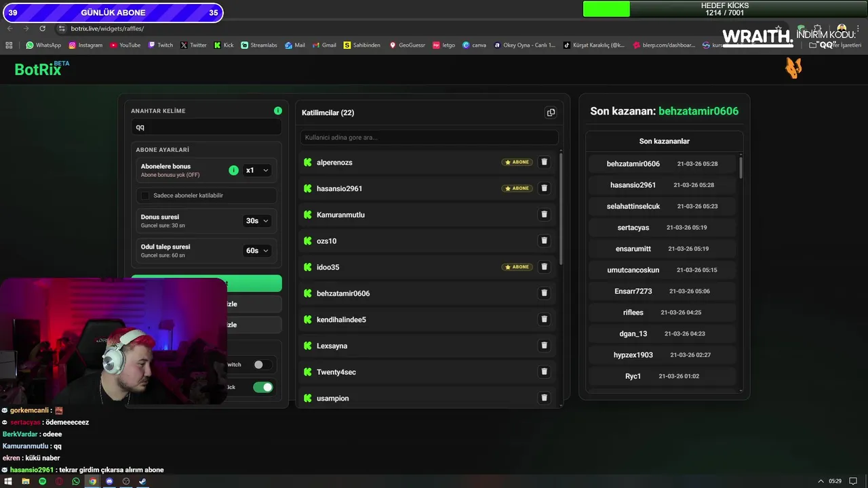Delete Kamuranmutlu using the trash icon
This screenshot has height=488, width=868.
click(544, 215)
